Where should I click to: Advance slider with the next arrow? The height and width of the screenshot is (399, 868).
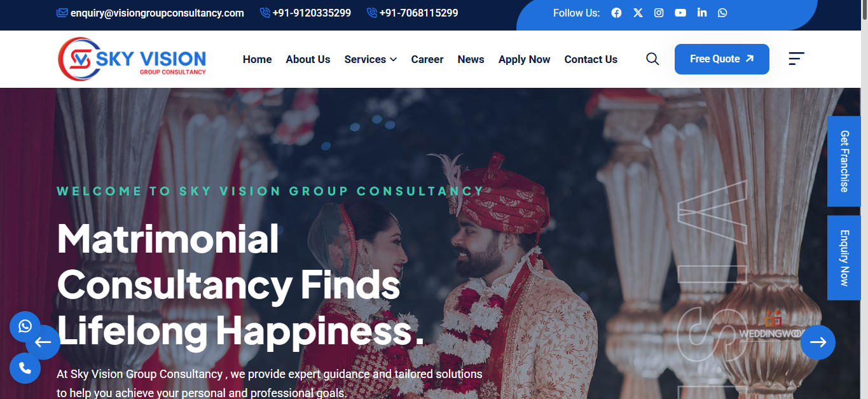818,342
